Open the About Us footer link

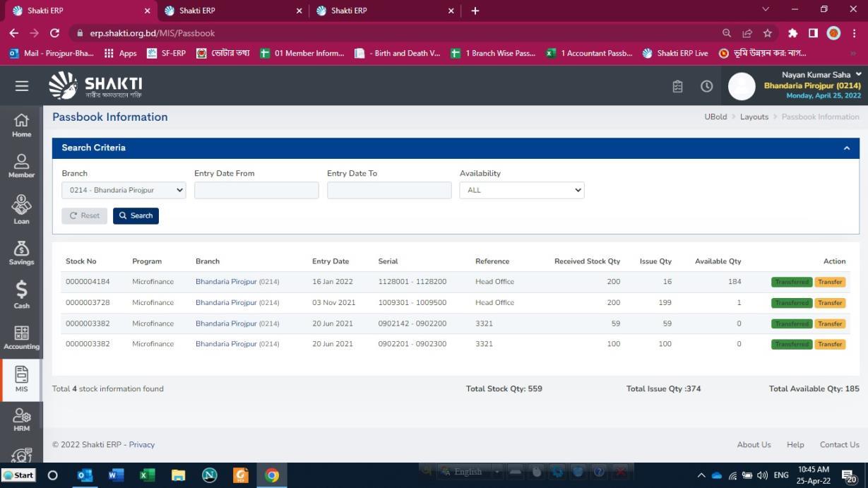coord(754,445)
